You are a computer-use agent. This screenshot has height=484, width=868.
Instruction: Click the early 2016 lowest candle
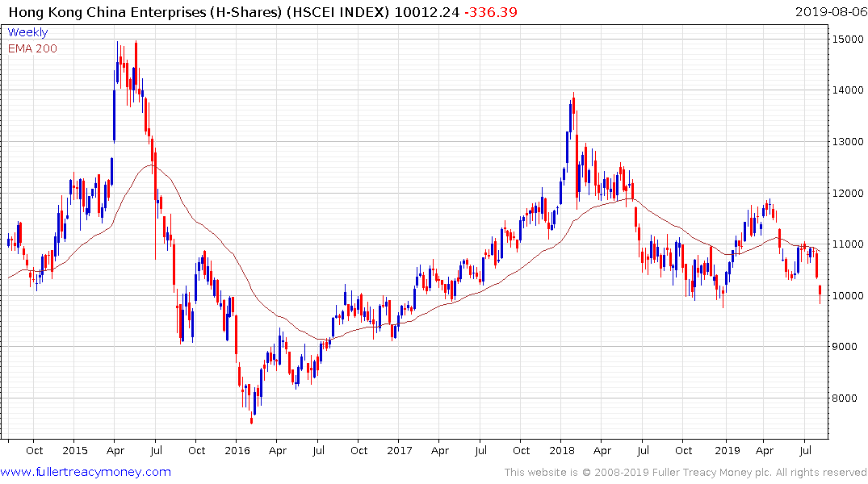(251, 418)
